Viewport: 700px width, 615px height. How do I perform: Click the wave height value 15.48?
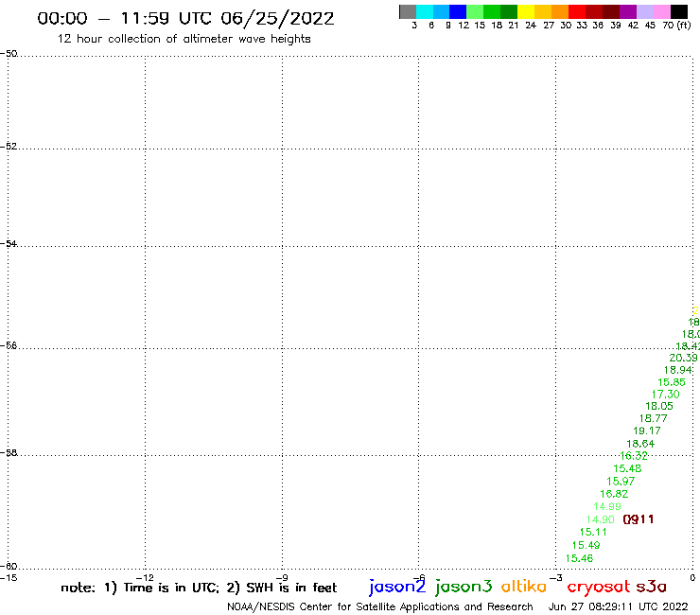pos(627,468)
